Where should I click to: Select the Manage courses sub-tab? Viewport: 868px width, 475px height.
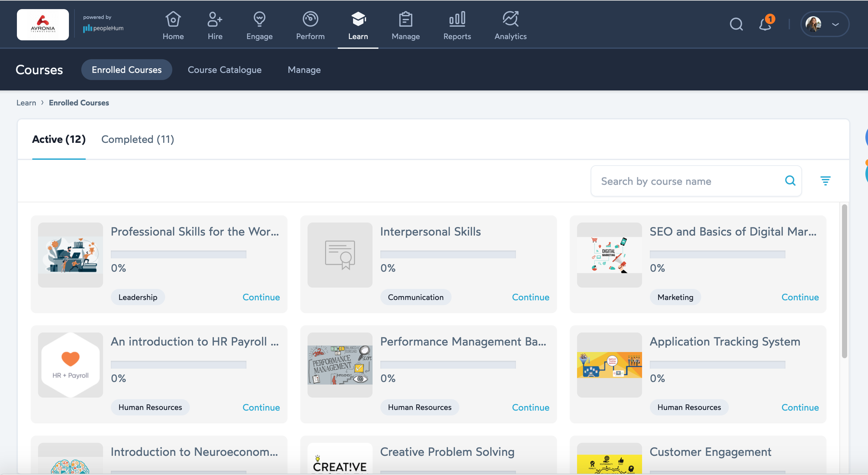[304, 70]
